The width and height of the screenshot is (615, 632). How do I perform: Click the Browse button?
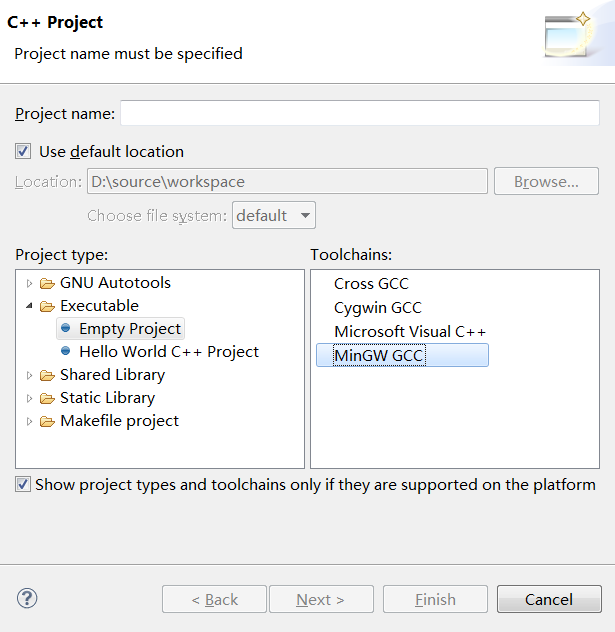pos(546,181)
